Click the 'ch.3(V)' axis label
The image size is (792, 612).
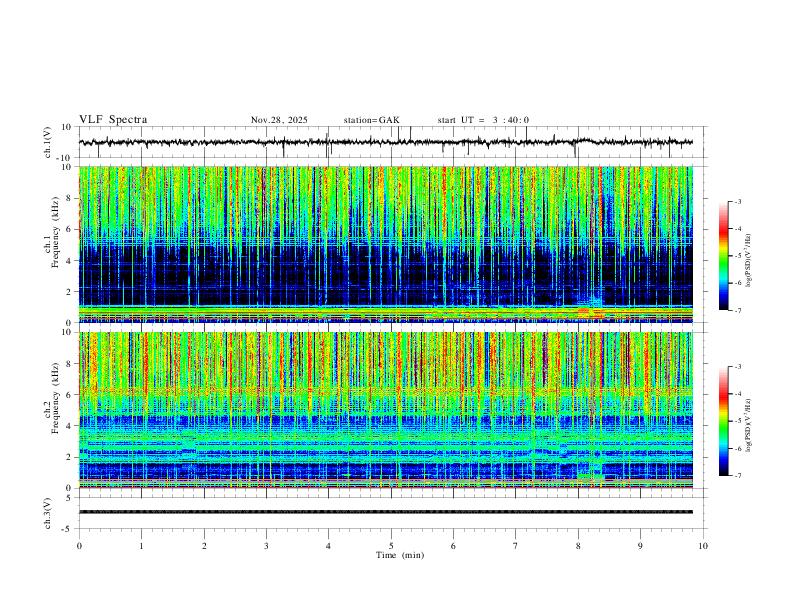(x=48, y=513)
